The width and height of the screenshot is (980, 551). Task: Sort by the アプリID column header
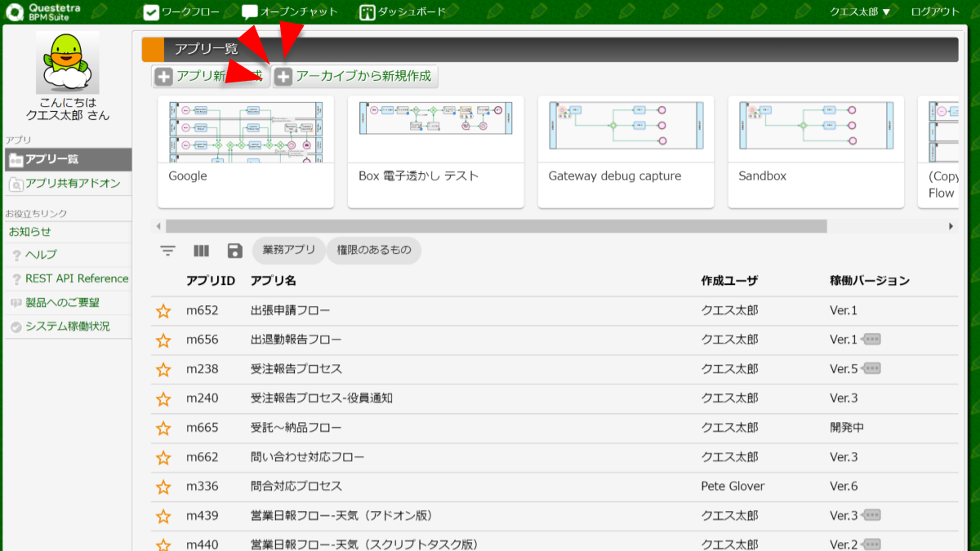[x=211, y=281]
